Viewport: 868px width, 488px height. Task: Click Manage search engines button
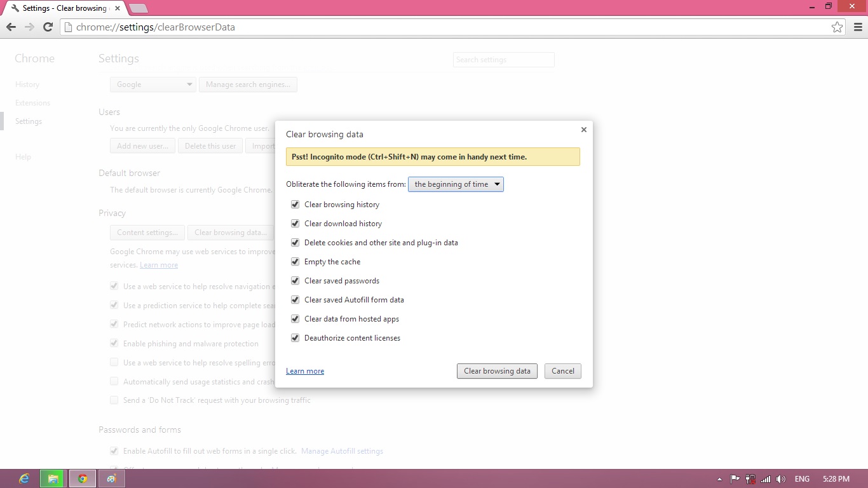coord(248,85)
